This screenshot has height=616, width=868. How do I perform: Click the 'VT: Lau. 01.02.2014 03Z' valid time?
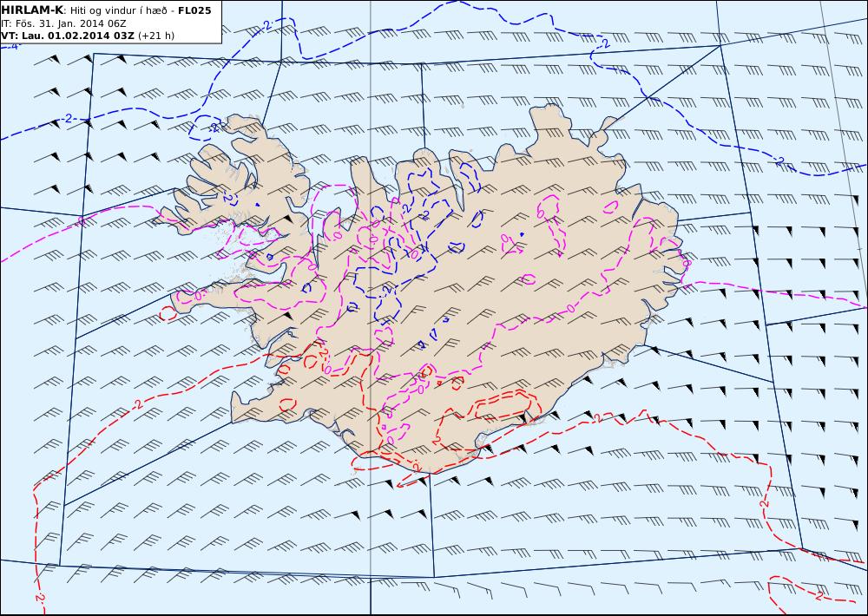tap(68, 36)
